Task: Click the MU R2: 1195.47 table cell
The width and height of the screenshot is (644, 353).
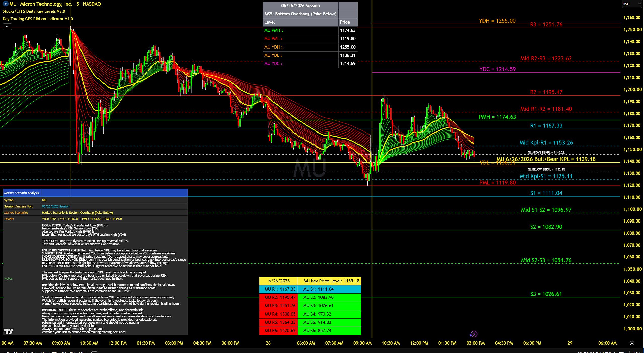Action: coord(278,297)
